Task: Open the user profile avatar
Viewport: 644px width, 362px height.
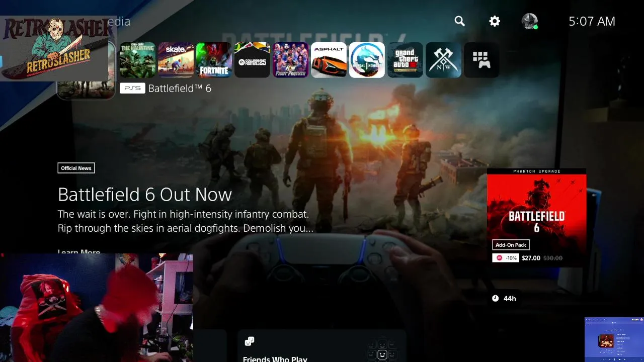Action: coord(530,21)
